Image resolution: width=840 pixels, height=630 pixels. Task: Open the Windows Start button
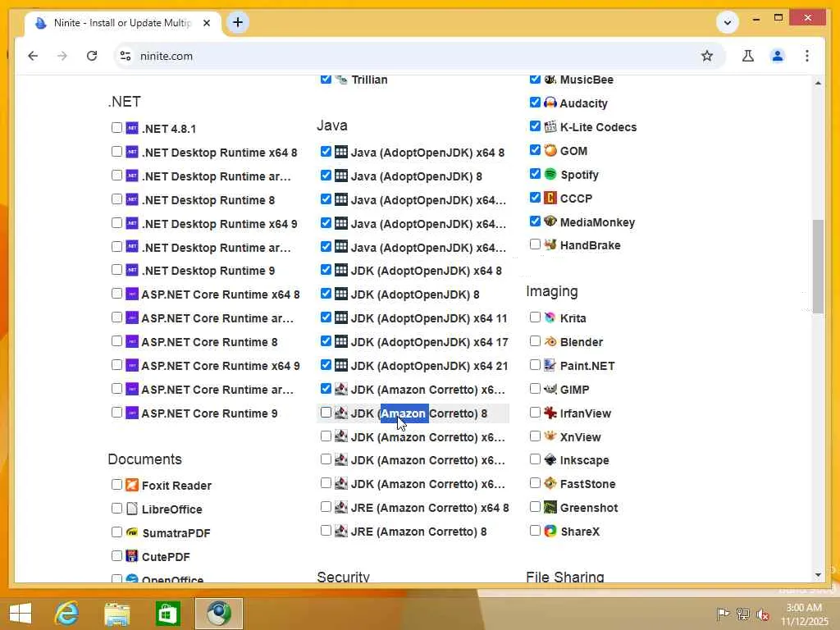coord(21,614)
